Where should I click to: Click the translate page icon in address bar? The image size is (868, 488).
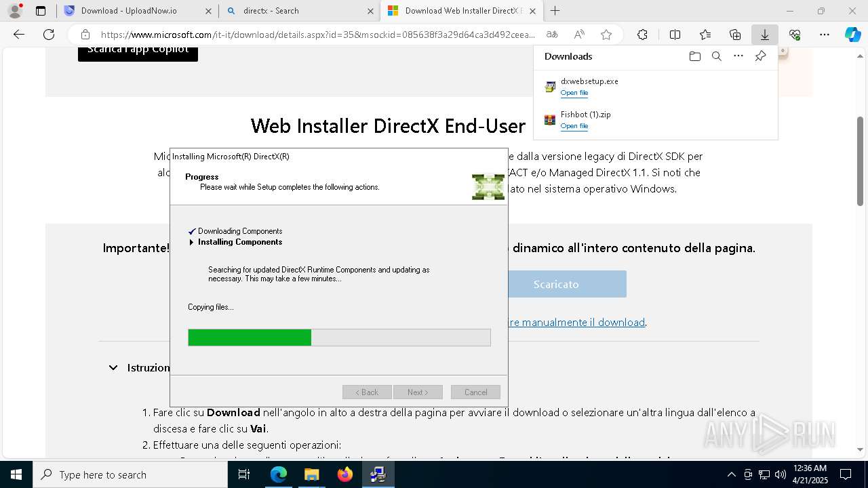coord(552,35)
